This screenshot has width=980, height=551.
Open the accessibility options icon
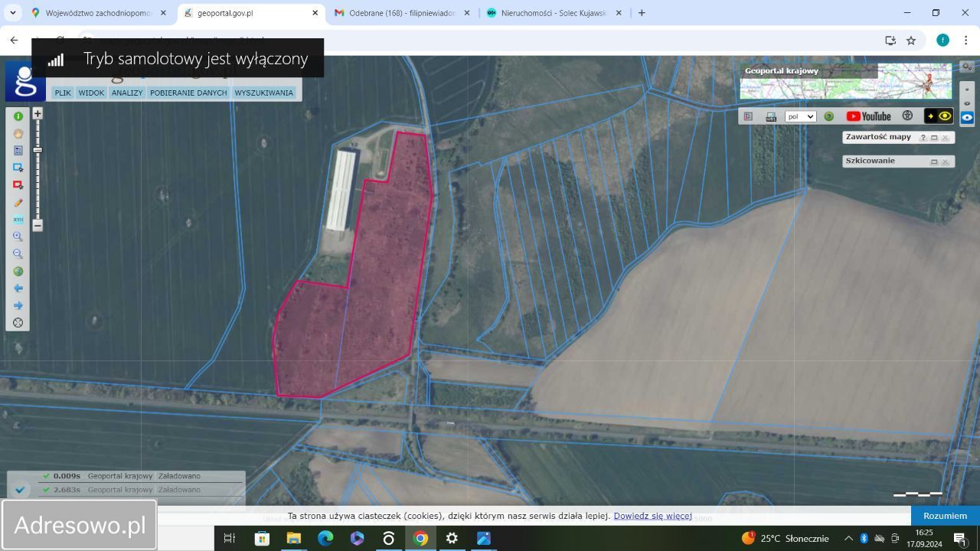tap(907, 116)
